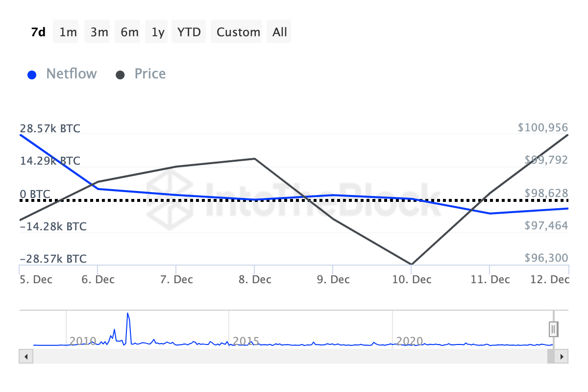The height and width of the screenshot is (392, 588).
Task: Choose the 3m range button
Action: (99, 32)
